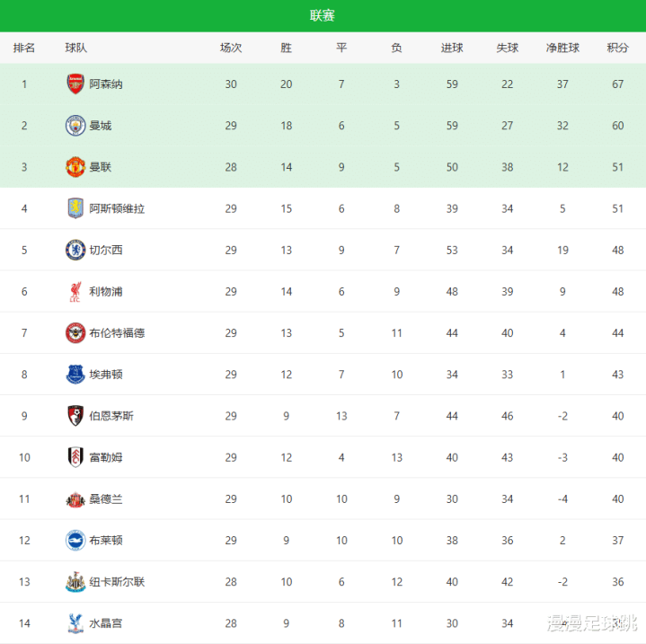Open the 布莱顿 team name link
Screen dimensions: 646x644
pos(106,540)
